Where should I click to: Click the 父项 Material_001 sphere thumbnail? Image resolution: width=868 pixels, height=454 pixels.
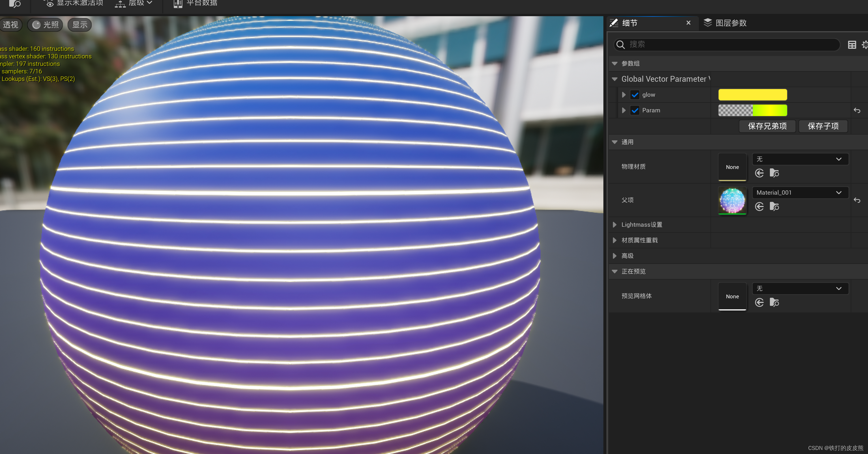(732, 201)
